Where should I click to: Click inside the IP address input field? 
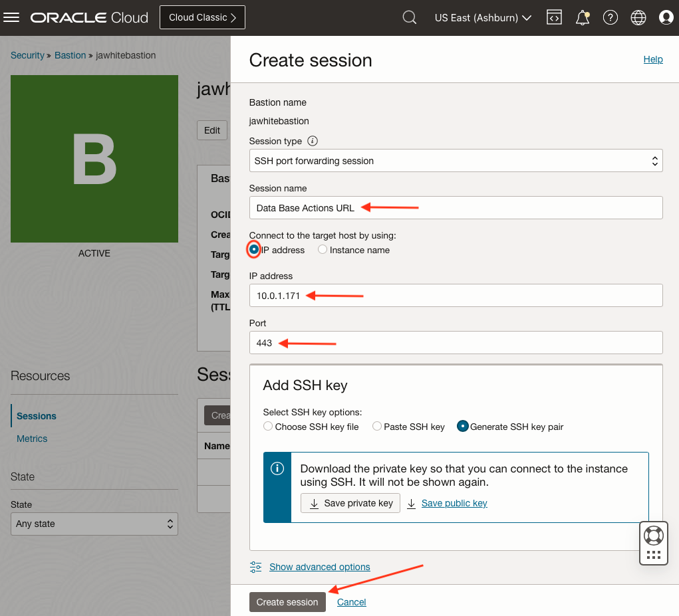[456, 296]
